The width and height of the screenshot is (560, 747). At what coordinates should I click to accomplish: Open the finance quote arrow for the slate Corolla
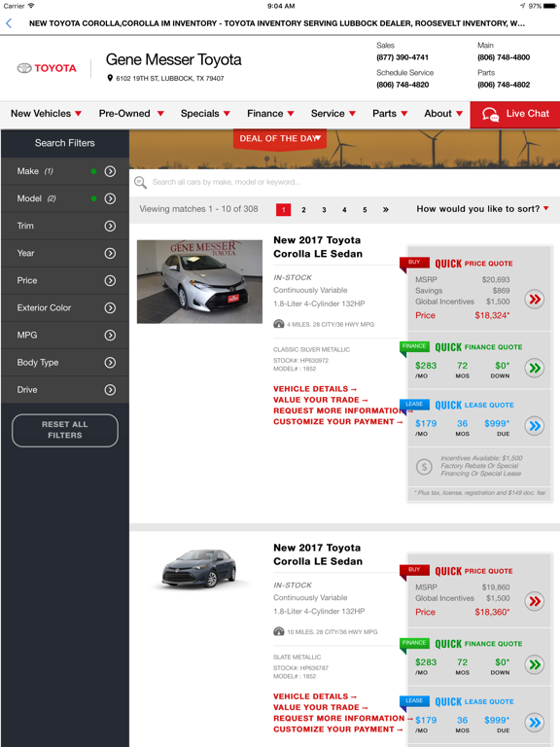pyautogui.click(x=535, y=664)
